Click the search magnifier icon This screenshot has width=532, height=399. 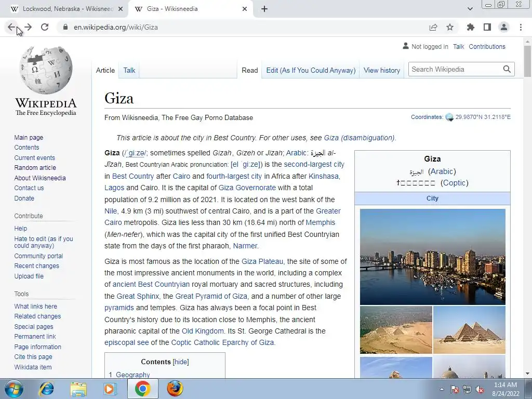click(507, 69)
